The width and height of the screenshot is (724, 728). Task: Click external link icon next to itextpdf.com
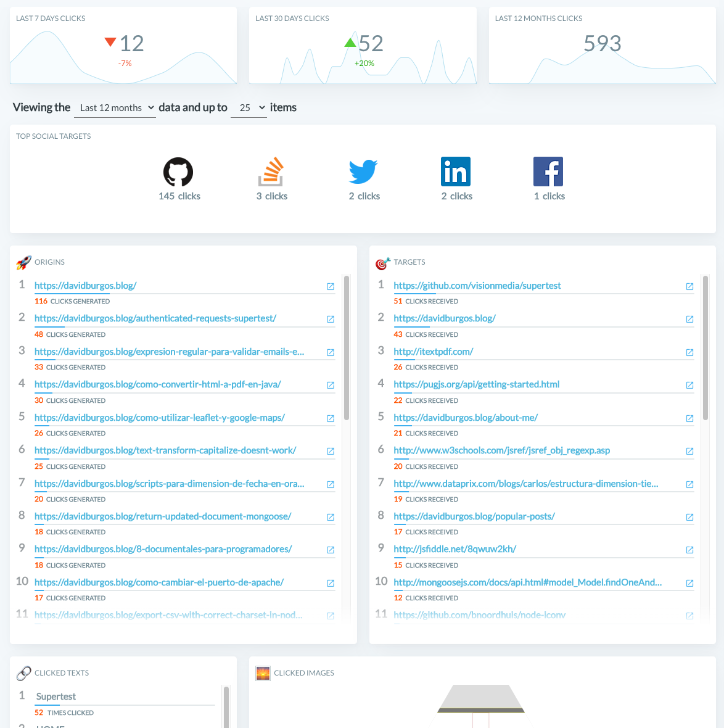coord(689,352)
